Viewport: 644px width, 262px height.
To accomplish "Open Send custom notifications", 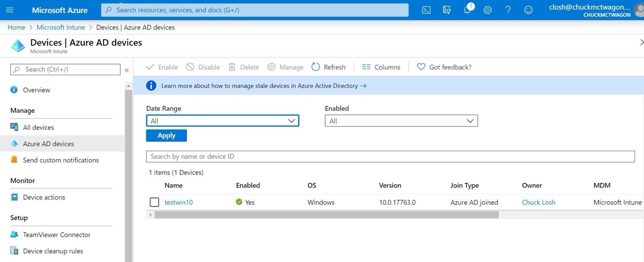I will (61, 160).
